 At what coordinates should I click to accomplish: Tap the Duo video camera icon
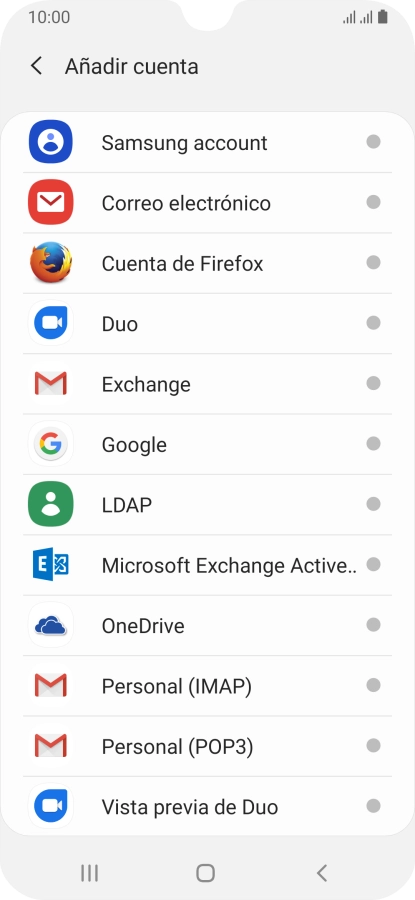pos(51,323)
